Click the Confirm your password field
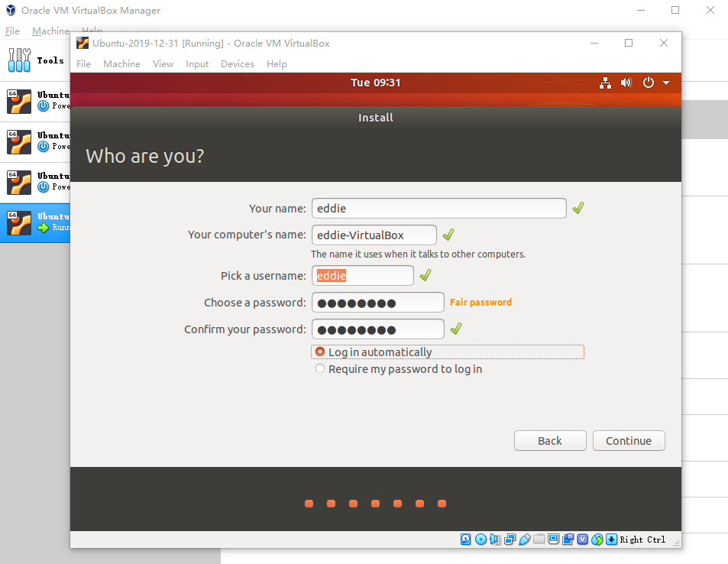This screenshot has height=564, width=728. [378, 329]
